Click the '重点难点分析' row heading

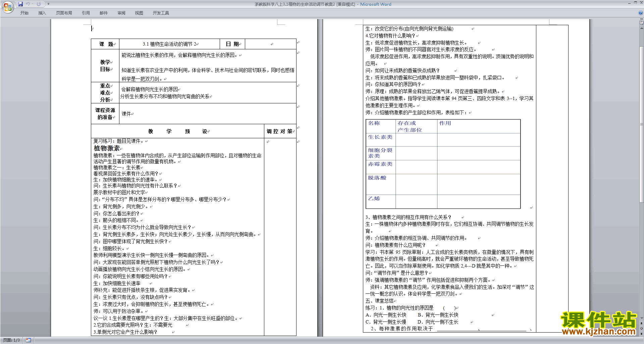click(x=105, y=93)
